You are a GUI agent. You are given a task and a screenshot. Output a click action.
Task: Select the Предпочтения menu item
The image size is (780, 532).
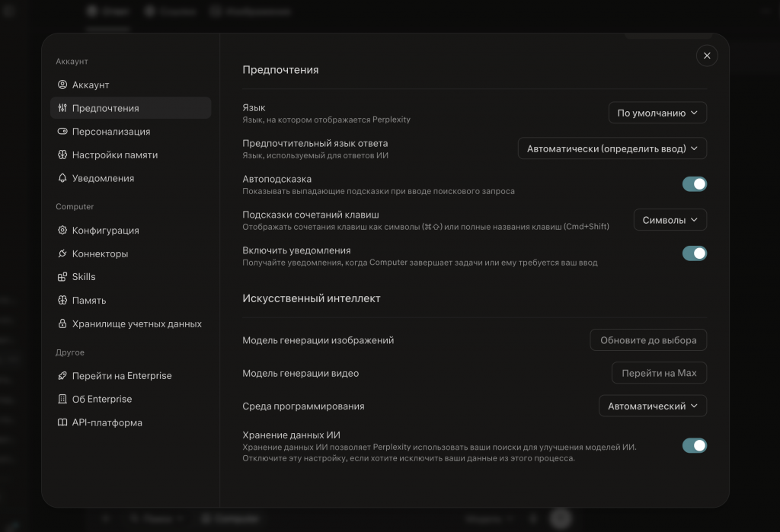(131, 108)
